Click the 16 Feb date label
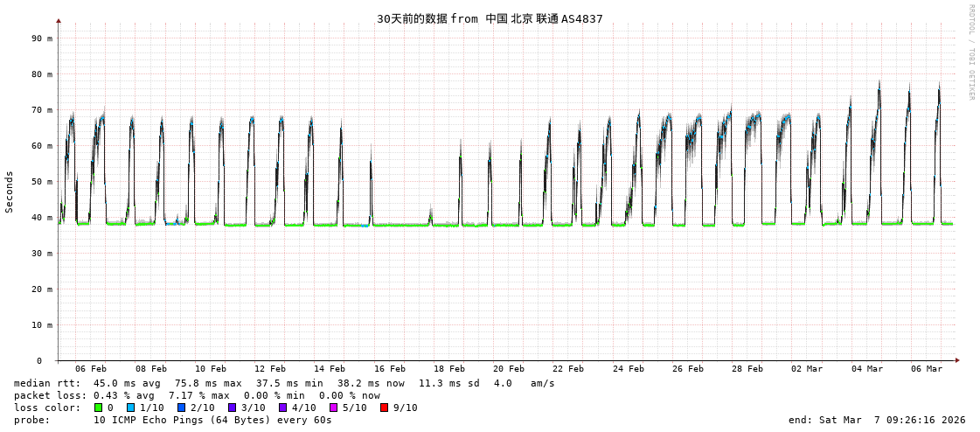 click(389, 369)
